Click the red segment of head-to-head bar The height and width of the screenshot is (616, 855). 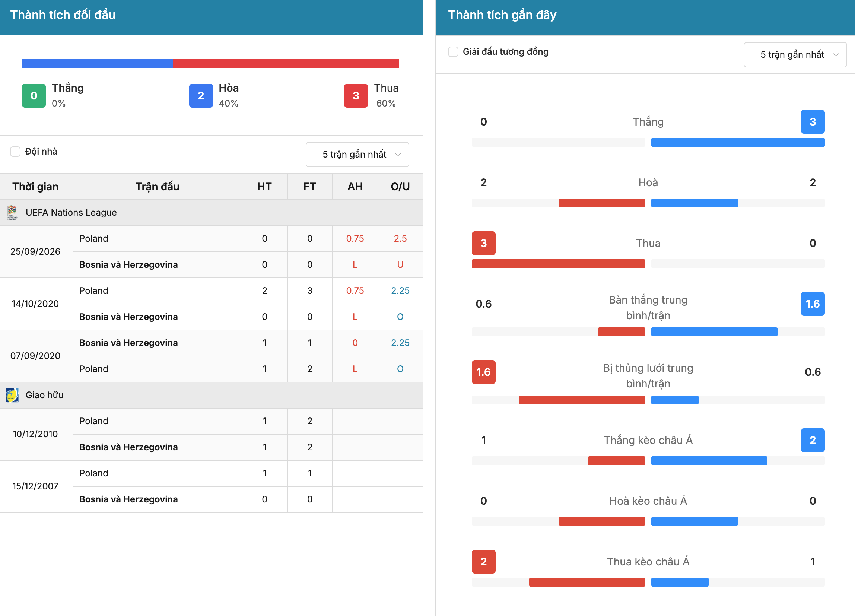[x=286, y=64]
